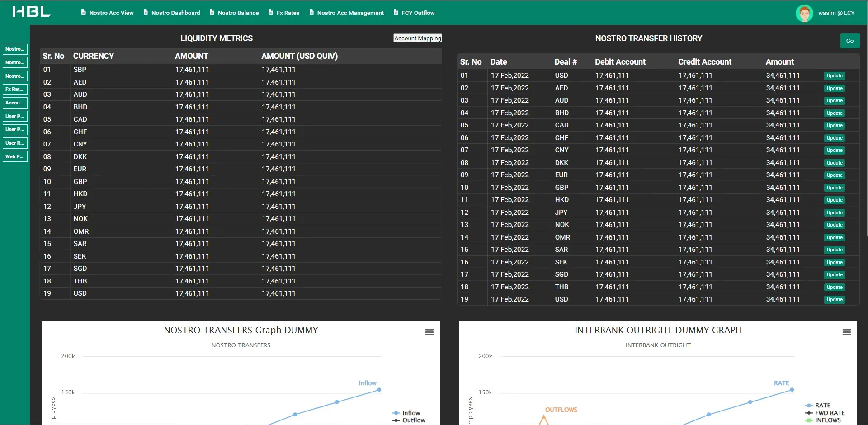Select the Fx Rat... sidebar button
This screenshot has height=425, width=868.
point(15,90)
